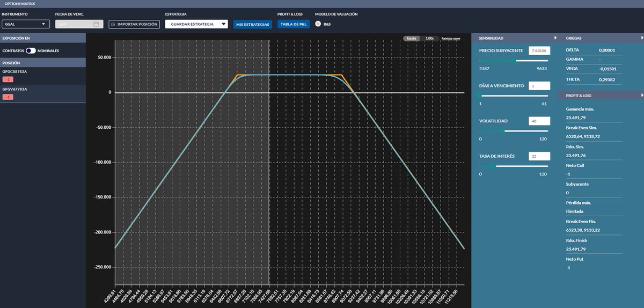Click the Escala label on chart

coord(411,39)
